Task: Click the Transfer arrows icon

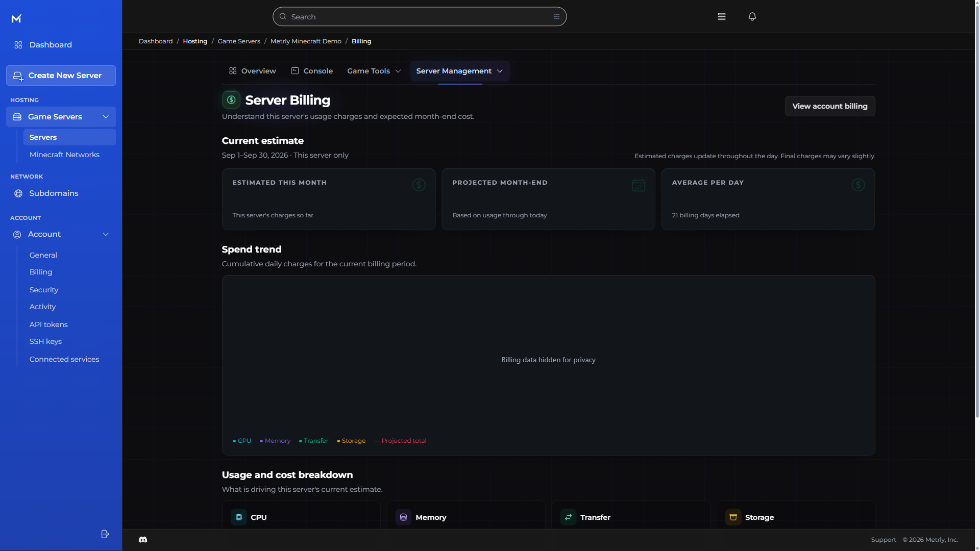Action: point(568,517)
